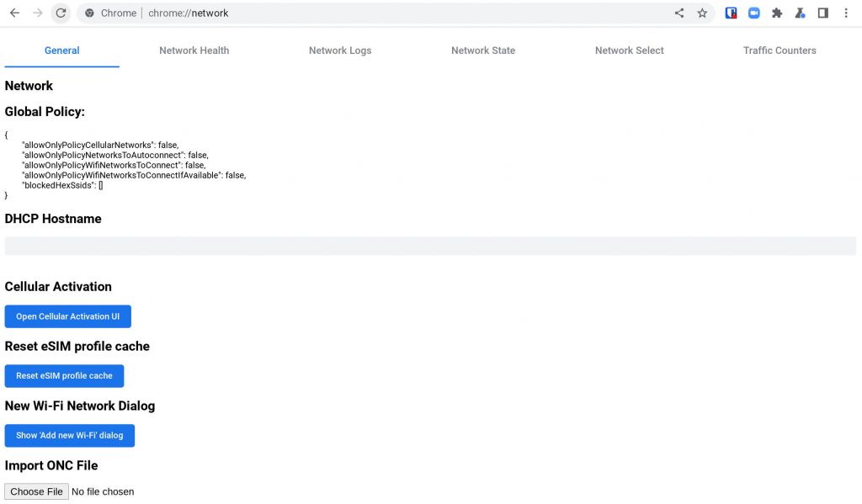Open the Chrome Extensions puzzle piece menu

click(x=777, y=13)
